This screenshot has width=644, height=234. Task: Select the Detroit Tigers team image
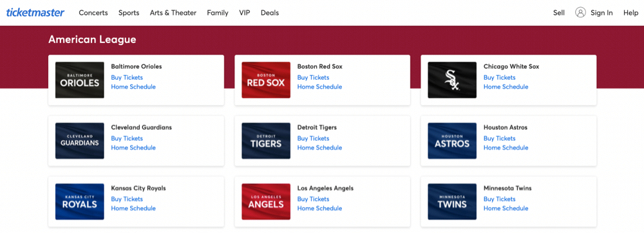point(266,141)
